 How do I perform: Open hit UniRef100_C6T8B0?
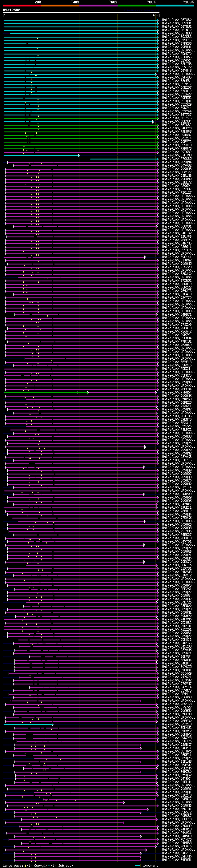pyautogui.click(x=177, y=20)
